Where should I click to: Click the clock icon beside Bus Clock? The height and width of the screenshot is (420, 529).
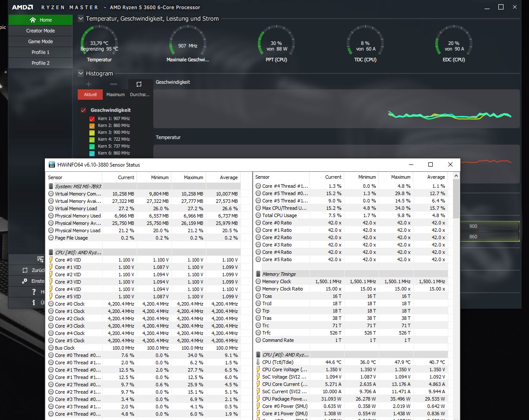coord(51,348)
